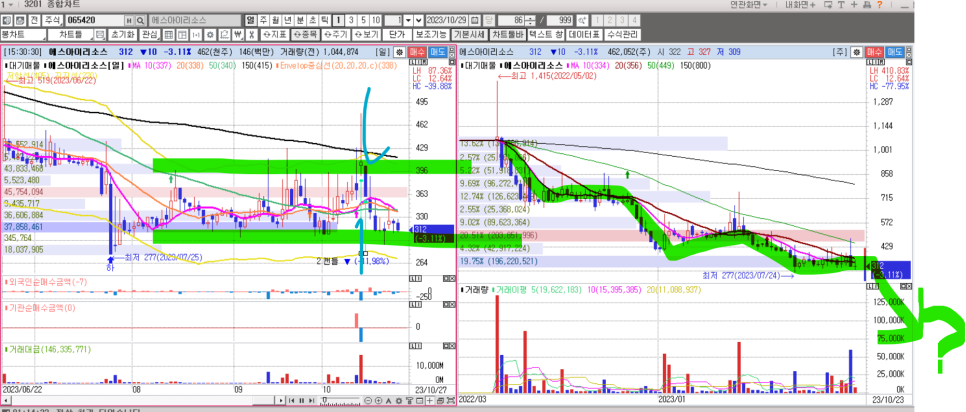Select the split window layout icon
Image resolution: width=966 pixels, height=412 pixels.
point(182,34)
